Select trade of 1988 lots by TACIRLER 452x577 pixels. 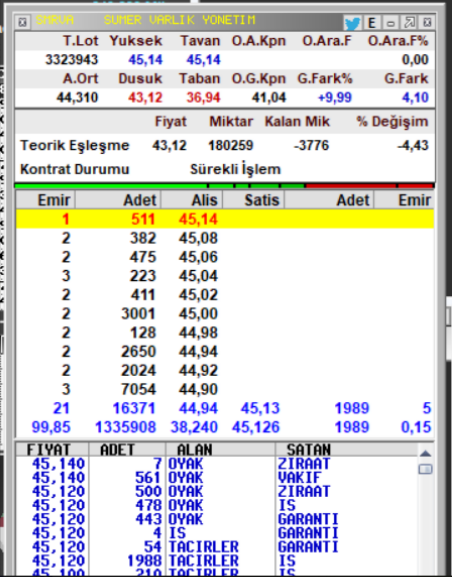(x=217, y=561)
